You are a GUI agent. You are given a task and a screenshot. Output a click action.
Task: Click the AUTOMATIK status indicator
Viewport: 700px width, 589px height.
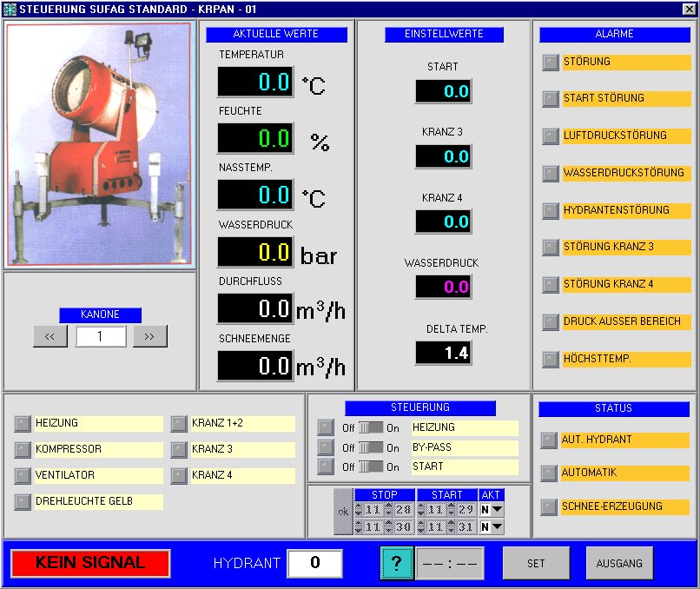point(548,473)
